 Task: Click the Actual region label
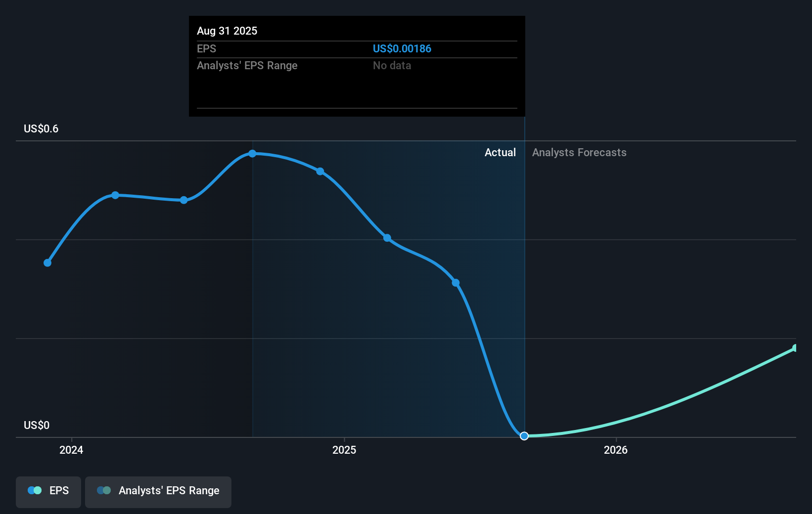(x=500, y=153)
